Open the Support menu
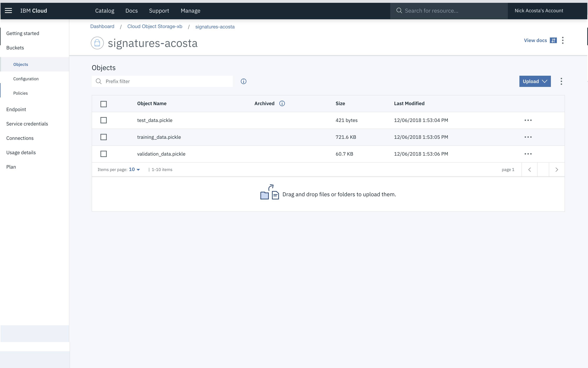Image resolution: width=588 pixels, height=368 pixels. click(159, 11)
